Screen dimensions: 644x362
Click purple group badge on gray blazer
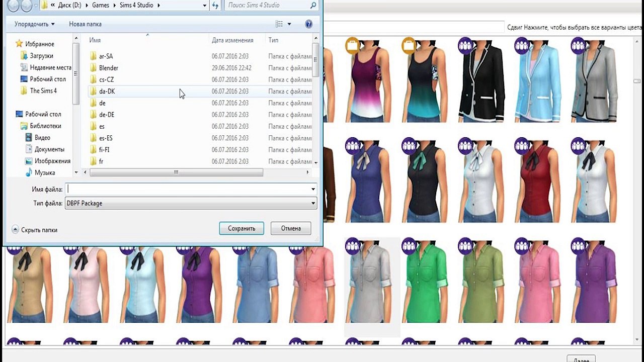[x=578, y=45]
